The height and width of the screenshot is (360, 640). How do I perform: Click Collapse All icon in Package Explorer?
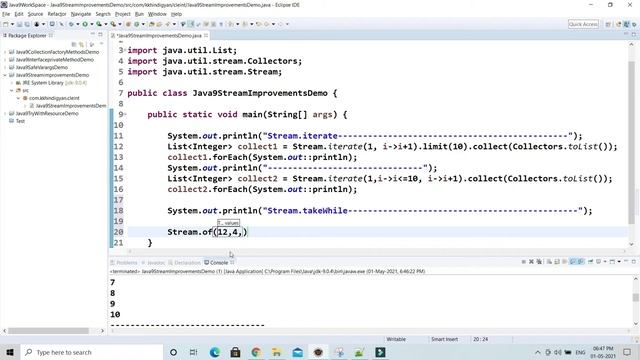[74, 44]
